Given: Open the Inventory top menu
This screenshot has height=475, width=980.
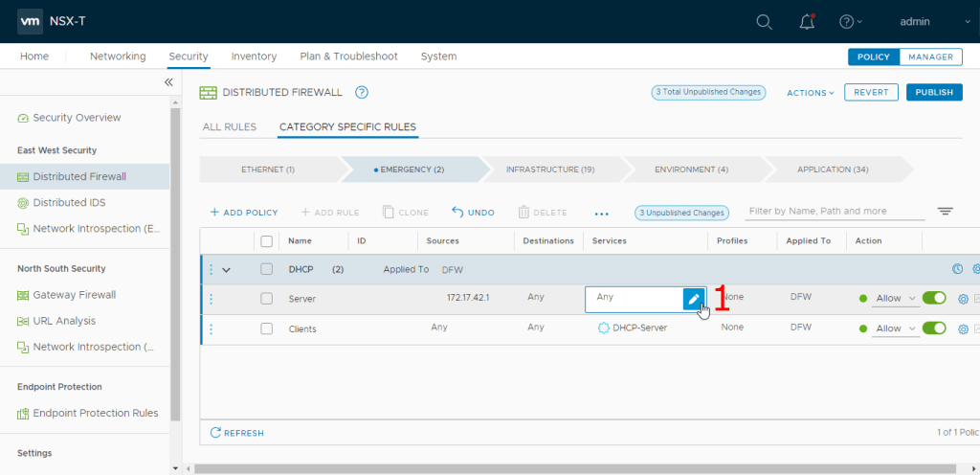Looking at the screenshot, I should click(x=254, y=57).
